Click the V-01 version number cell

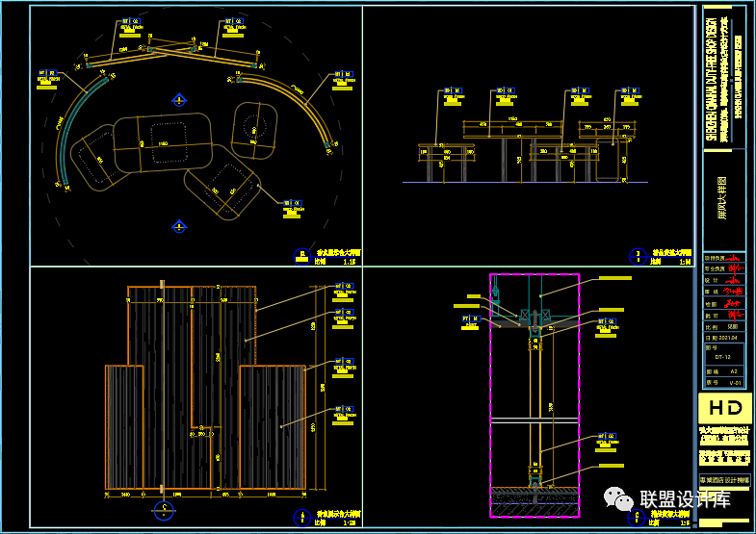(x=734, y=382)
